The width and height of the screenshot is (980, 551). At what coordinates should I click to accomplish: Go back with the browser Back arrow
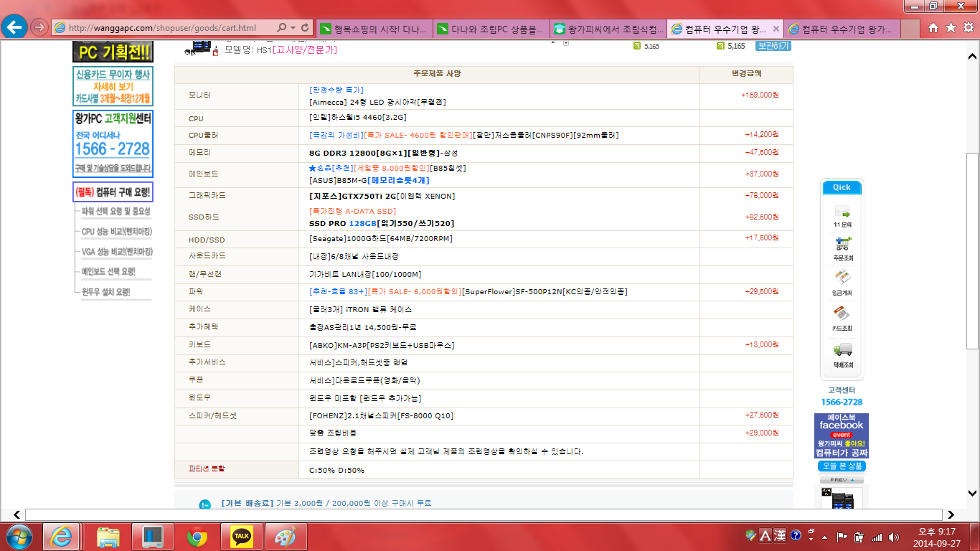pyautogui.click(x=16, y=27)
